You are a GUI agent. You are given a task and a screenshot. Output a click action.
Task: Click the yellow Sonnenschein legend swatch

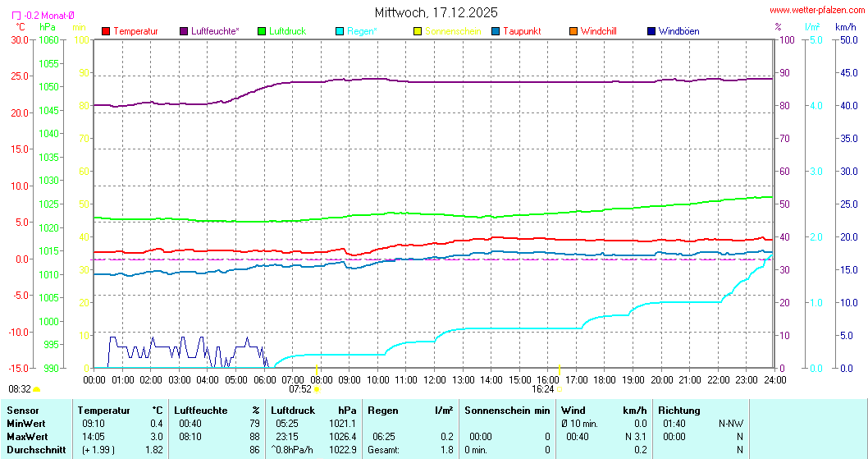418,31
